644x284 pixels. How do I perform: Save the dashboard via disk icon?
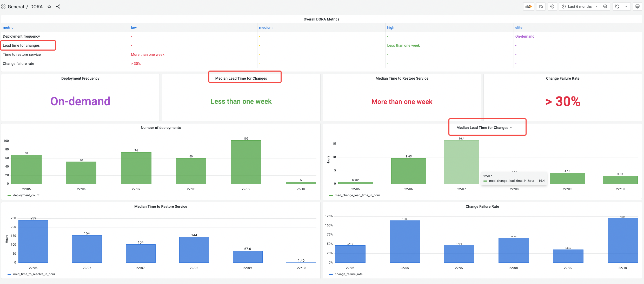click(x=541, y=6)
